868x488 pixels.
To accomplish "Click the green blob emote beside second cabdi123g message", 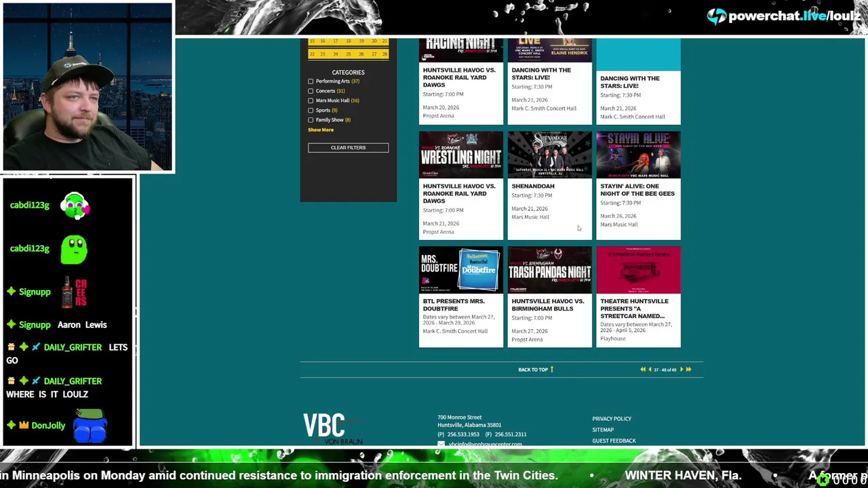I will (x=74, y=249).
